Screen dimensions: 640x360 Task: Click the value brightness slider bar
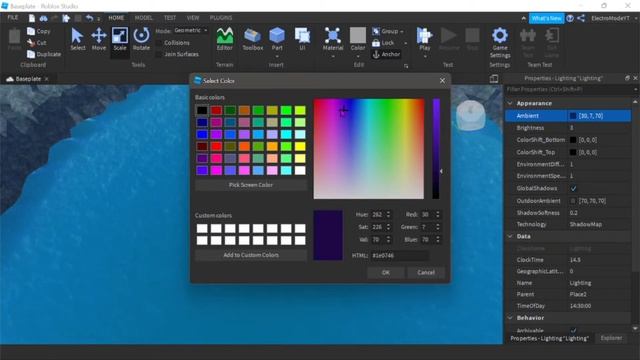coord(436,149)
